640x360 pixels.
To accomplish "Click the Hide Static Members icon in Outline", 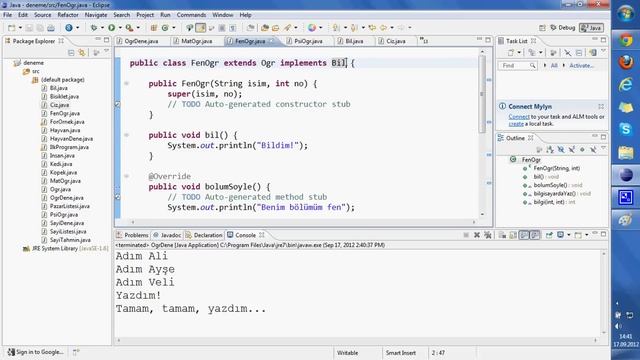I will 572,149.
